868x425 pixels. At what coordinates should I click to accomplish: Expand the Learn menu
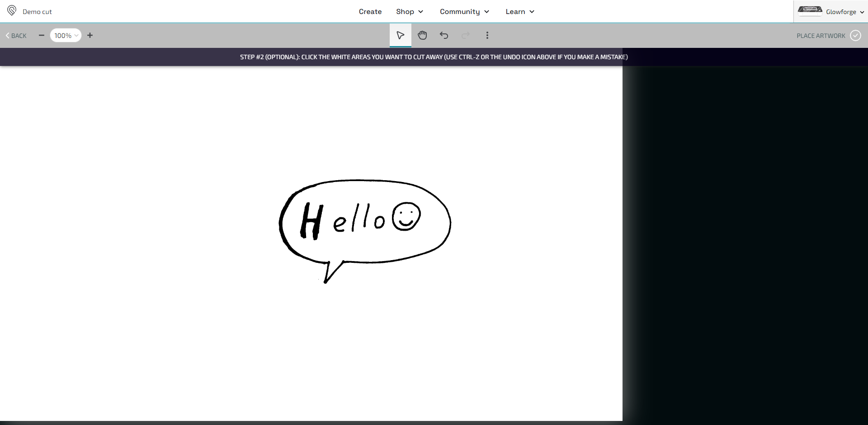[520, 12]
